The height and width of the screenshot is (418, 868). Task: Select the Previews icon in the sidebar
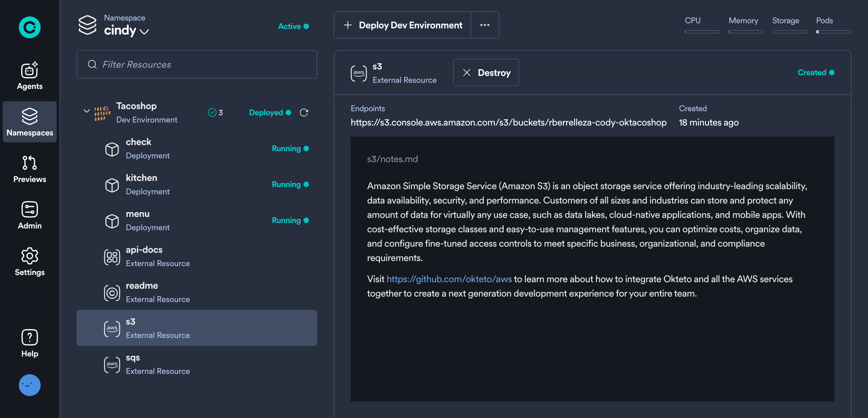tap(29, 168)
